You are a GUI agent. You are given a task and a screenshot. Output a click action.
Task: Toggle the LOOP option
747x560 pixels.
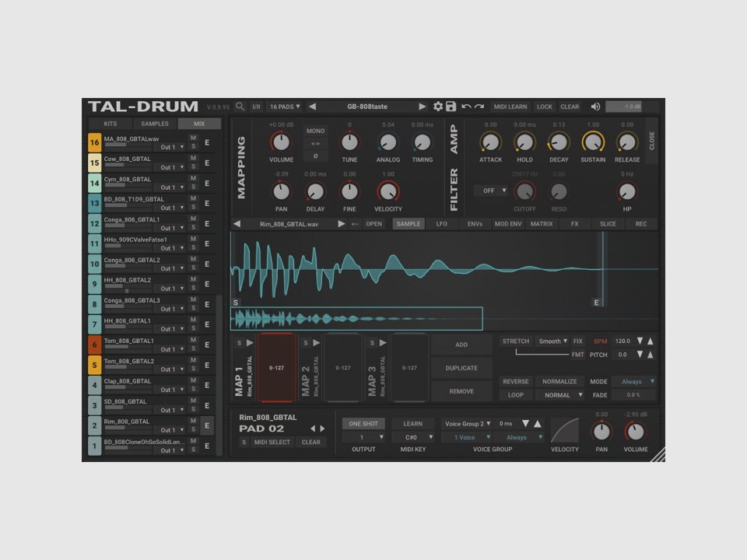[515, 395]
